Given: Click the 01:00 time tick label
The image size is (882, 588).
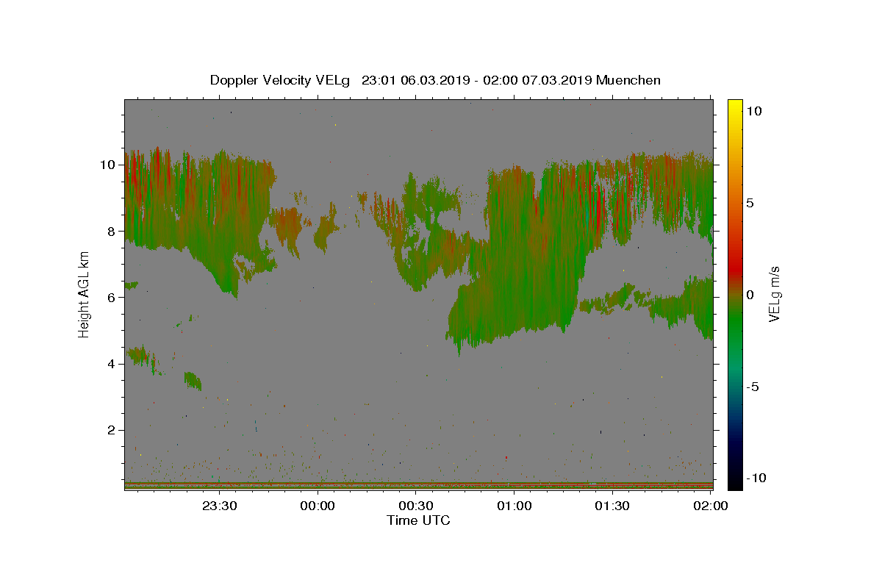Looking at the screenshot, I should pyautogui.click(x=514, y=506).
